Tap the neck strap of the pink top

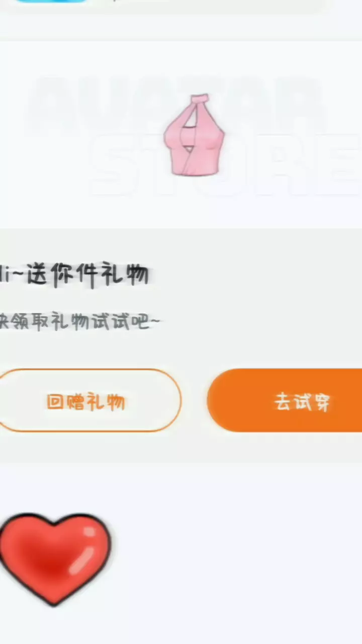pos(199,101)
